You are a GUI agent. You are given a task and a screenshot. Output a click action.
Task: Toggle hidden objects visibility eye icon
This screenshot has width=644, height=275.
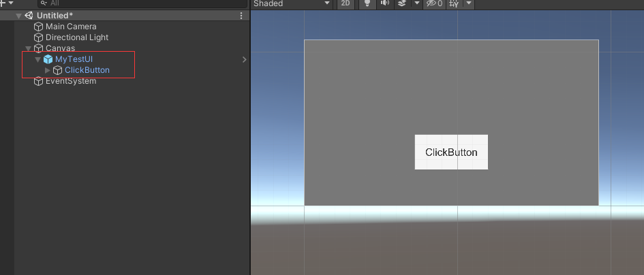click(434, 3)
